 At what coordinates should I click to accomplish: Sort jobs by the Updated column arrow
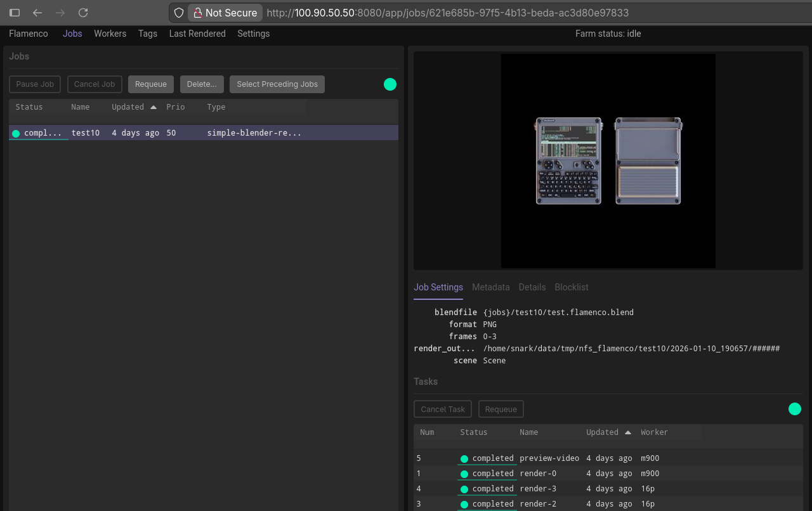coord(153,107)
